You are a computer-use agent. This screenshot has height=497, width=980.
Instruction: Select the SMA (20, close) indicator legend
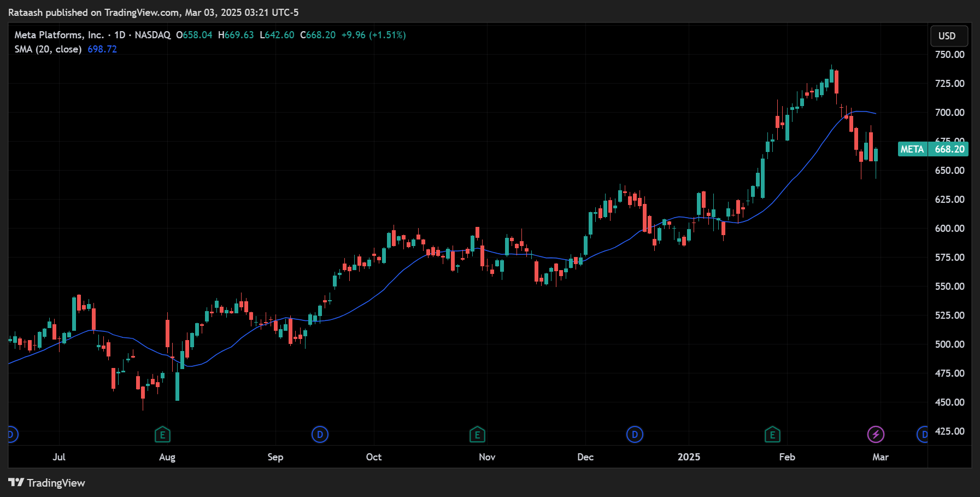coord(48,49)
